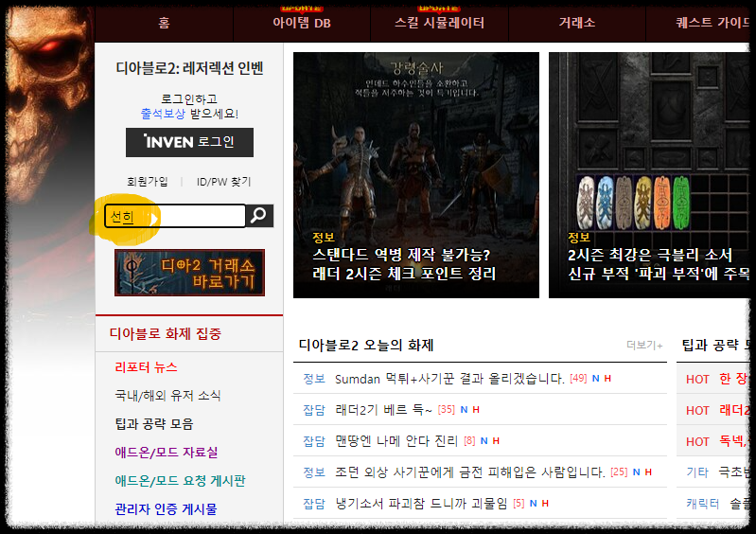
Task: Click the [5] comment count
Action: click(x=519, y=503)
